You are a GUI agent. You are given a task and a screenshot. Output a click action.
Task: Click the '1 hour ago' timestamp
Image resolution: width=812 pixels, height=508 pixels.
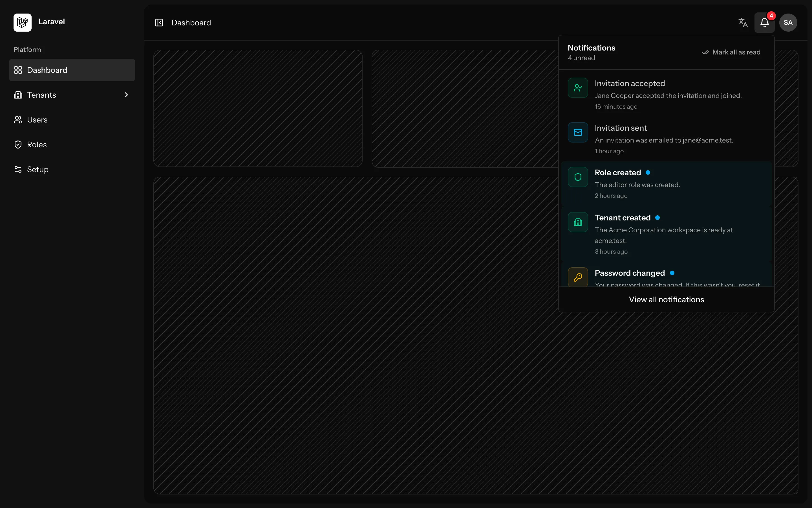[x=609, y=151]
